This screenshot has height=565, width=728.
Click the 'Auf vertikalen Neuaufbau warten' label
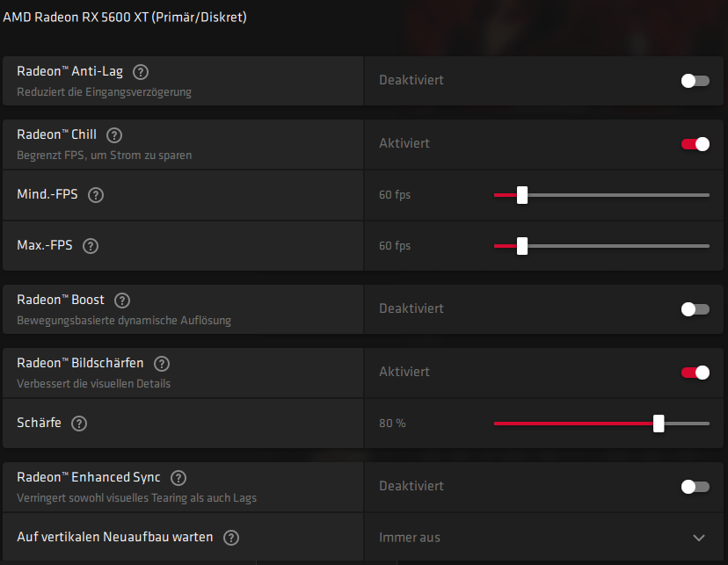point(114,537)
